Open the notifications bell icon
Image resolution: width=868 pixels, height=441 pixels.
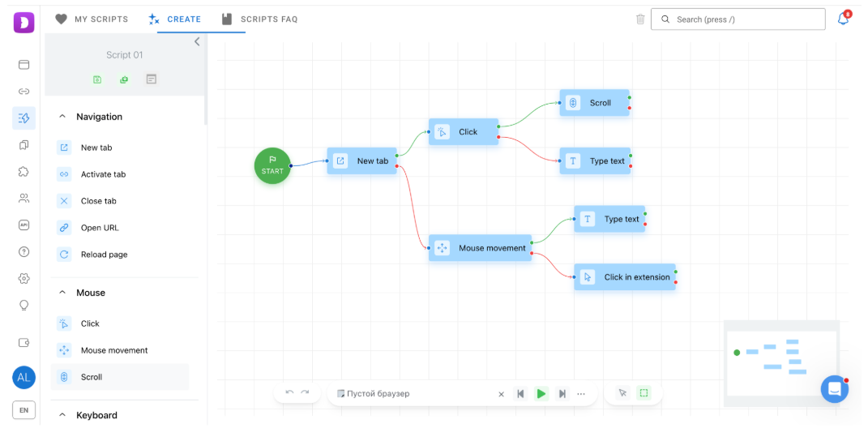coord(843,19)
